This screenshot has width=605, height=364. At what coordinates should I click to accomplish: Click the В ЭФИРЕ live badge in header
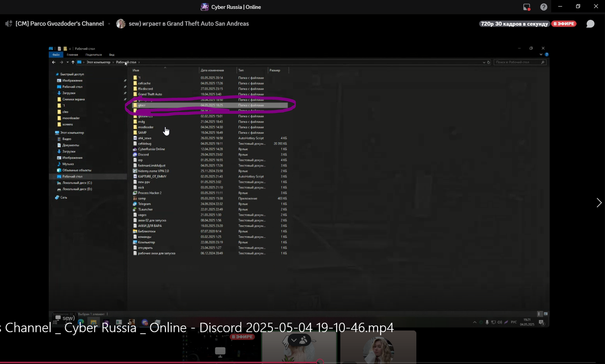click(x=564, y=24)
